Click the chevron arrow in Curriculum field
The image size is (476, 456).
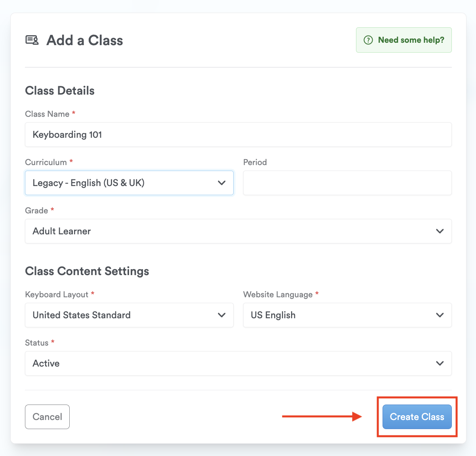point(222,183)
